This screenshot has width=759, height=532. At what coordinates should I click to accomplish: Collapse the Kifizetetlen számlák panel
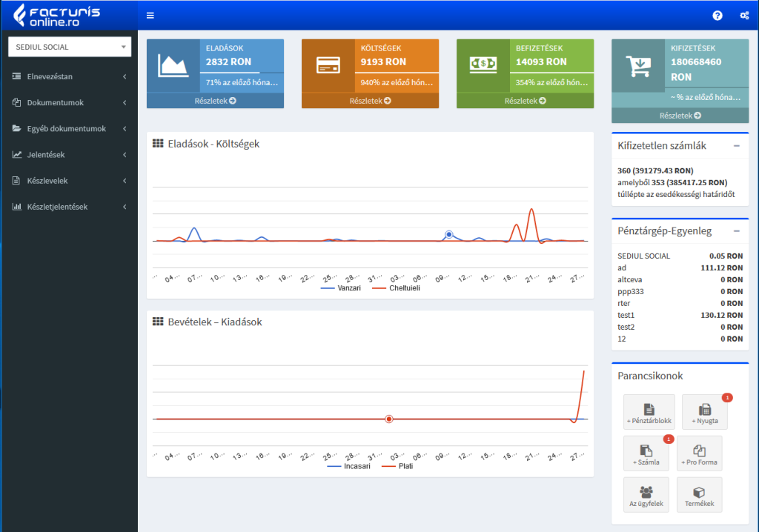[x=736, y=146]
